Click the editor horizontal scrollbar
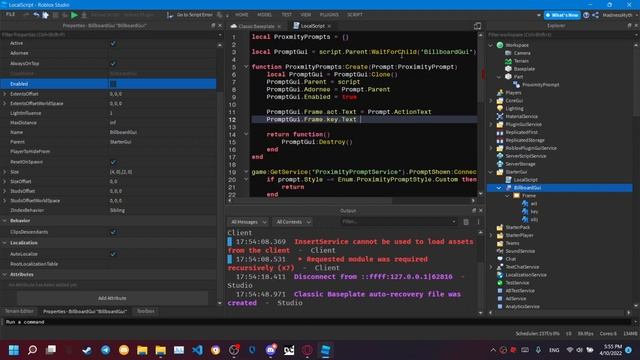The width and height of the screenshot is (640, 360). pyautogui.click(x=351, y=200)
